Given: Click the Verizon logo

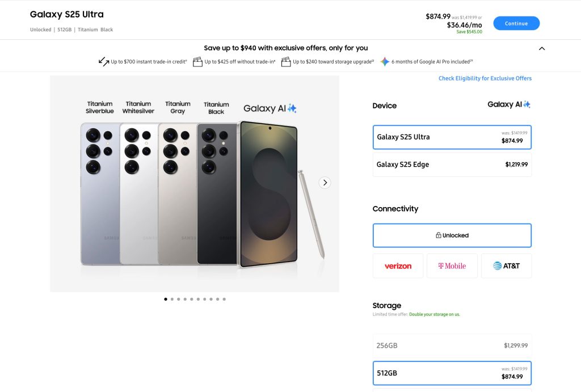Looking at the screenshot, I should coord(398,265).
